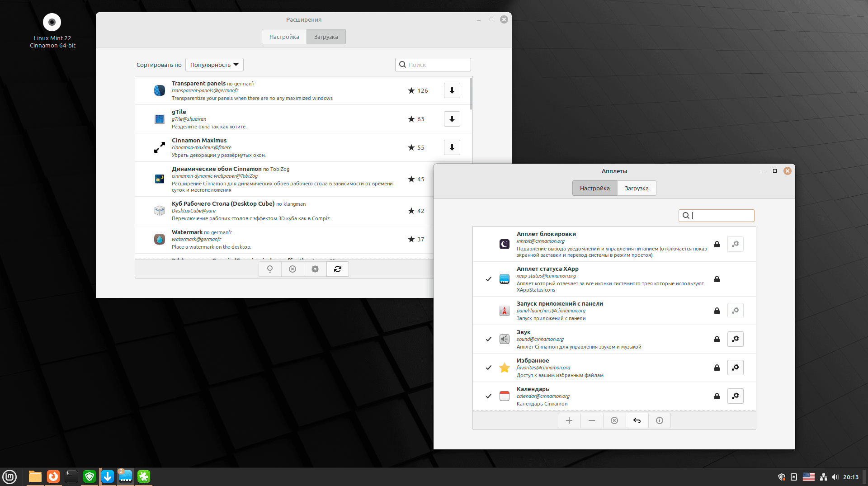Click checkmark of Звук applet row

pos(489,339)
